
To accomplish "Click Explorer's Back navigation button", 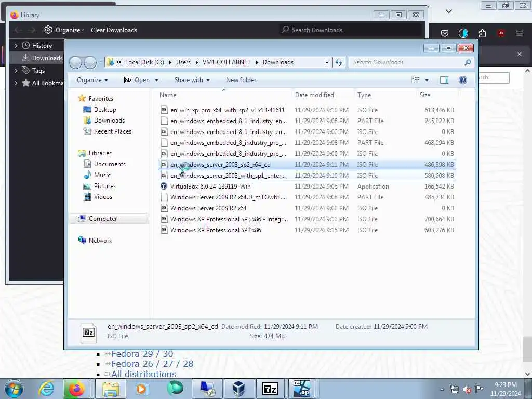I will click(75, 62).
